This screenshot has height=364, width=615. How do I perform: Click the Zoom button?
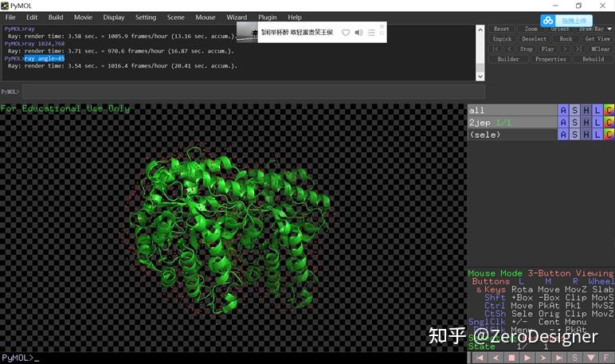point(531,29)
